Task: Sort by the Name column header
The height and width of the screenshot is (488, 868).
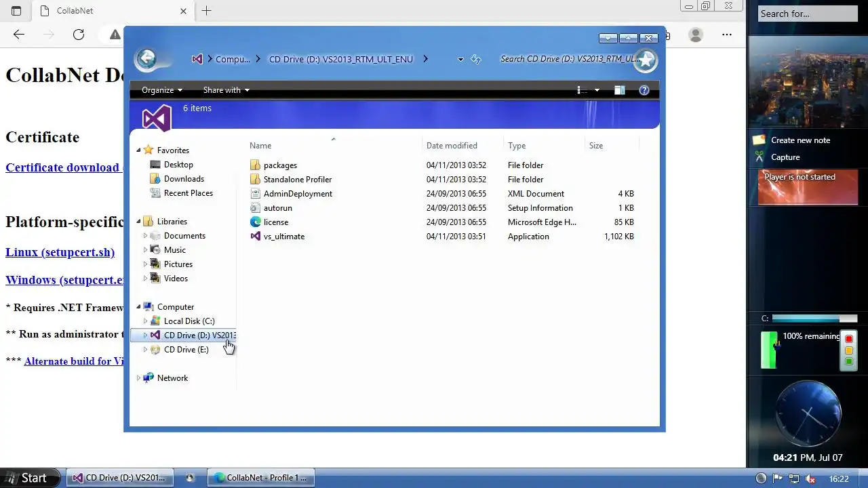Action: click(333, 146)
